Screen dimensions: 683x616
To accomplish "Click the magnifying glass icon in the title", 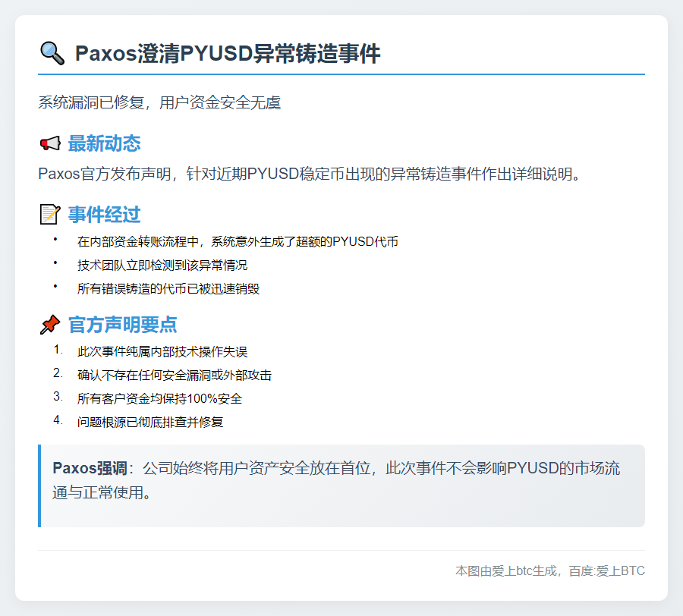I will pyautogui.click(x=52, y=54).
